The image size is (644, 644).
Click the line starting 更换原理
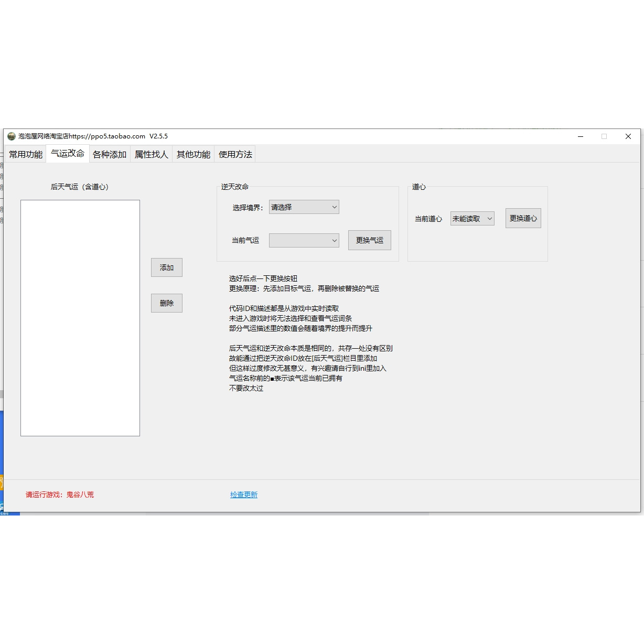coord(304,288)
